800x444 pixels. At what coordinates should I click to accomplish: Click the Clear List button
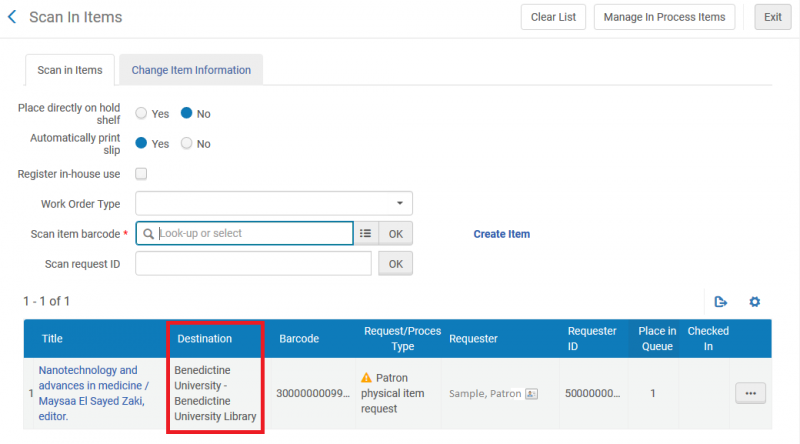tap(553, 17)
